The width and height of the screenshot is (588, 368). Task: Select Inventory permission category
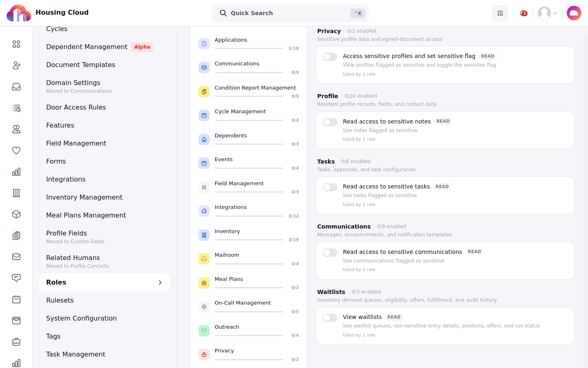pos(249,235)
